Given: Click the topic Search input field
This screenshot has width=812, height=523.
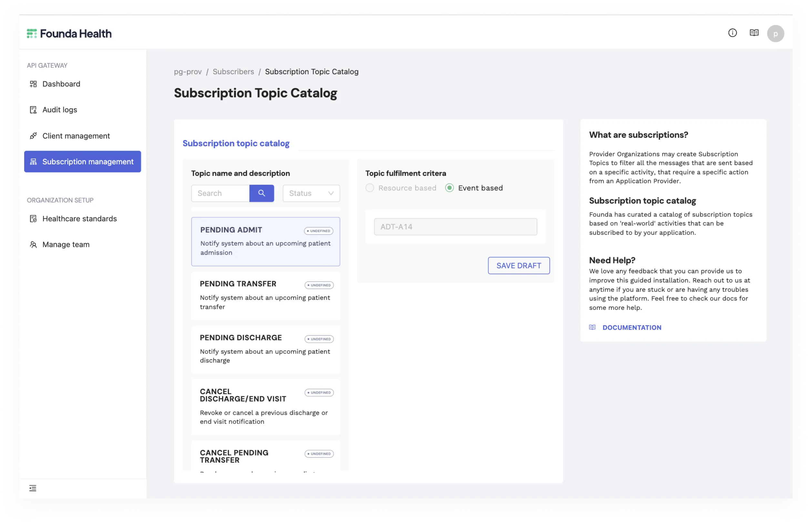Looking at the screenshot, I should [x=220, y=193].
